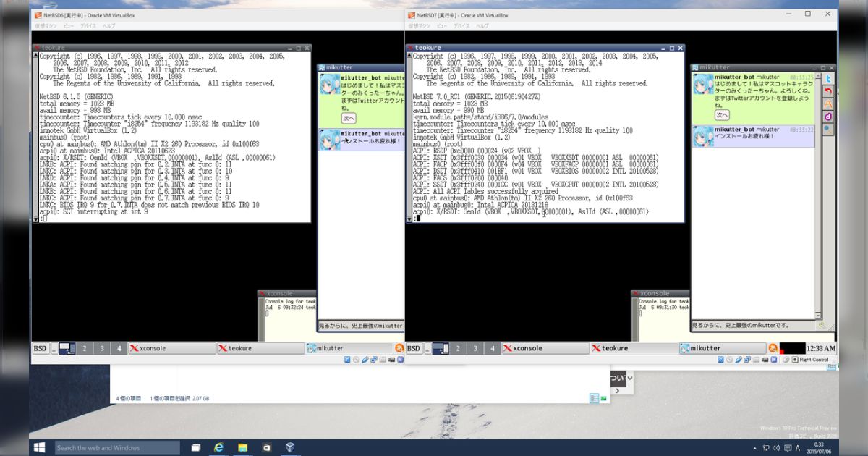Select xconsole taskbar entry in NetBSD7
The image size is (868, 456).
[545, 348]
